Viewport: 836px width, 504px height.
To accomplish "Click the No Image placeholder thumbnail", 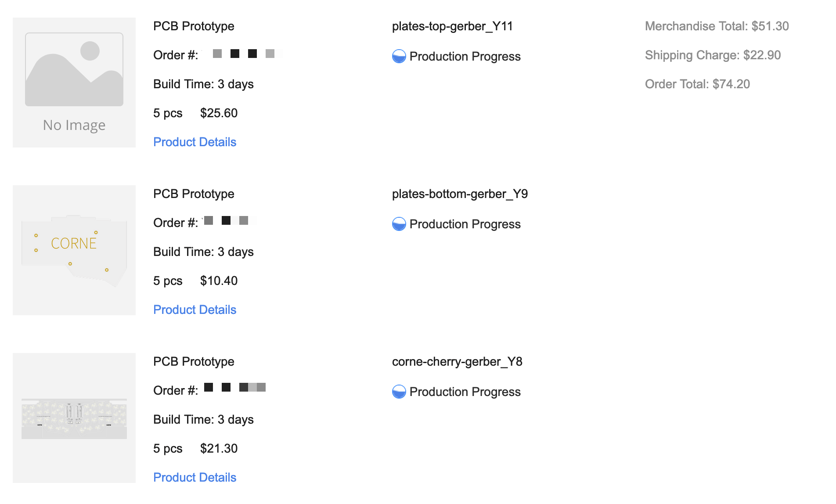I will tap(74, 83).
